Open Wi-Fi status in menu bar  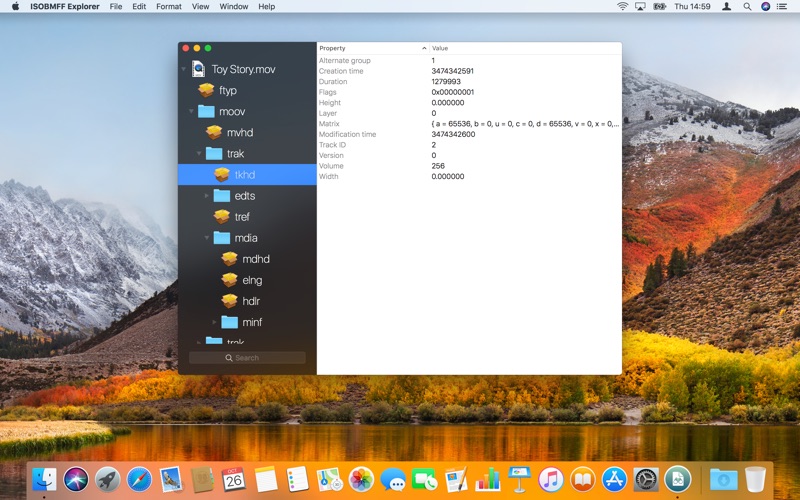point(622,7)
